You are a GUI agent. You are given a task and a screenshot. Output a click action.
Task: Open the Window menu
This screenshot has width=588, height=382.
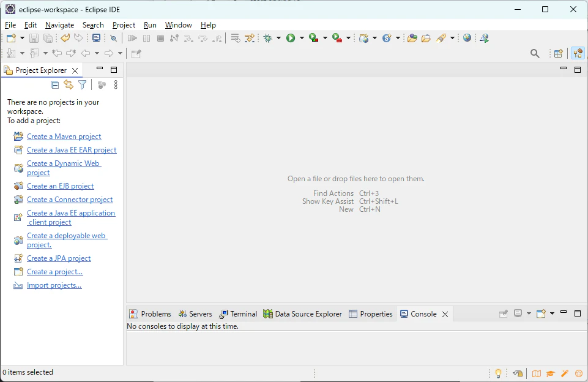tap(179, 25)
